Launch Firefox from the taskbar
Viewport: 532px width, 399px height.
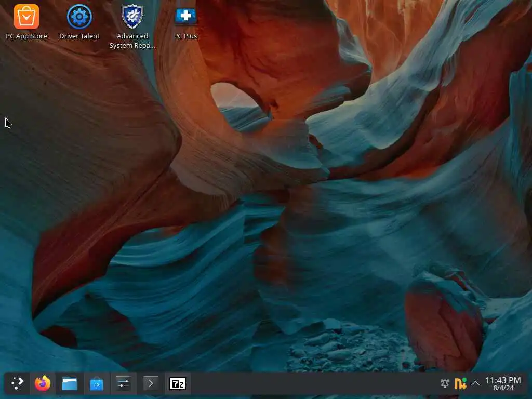(x=43, y=383)
